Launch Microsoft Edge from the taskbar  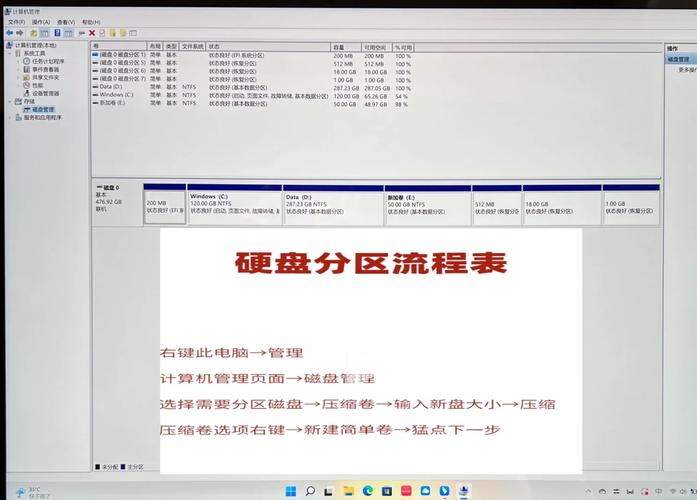(x=368, y=491)
